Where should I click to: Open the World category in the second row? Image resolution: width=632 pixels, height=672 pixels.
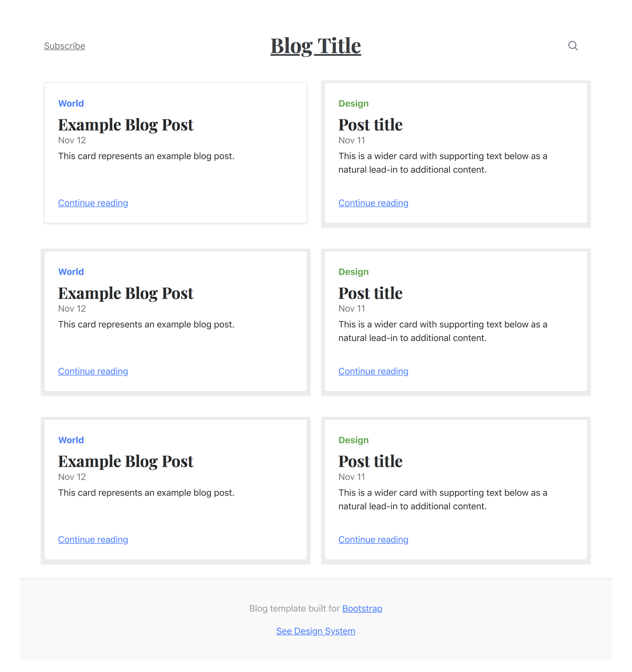click(71, 271)
